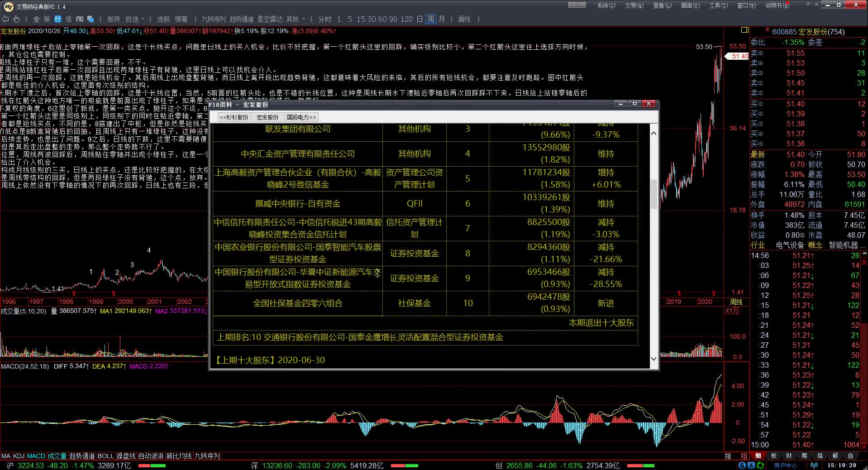Select the KDJ indicator tab

coord(19,456)
